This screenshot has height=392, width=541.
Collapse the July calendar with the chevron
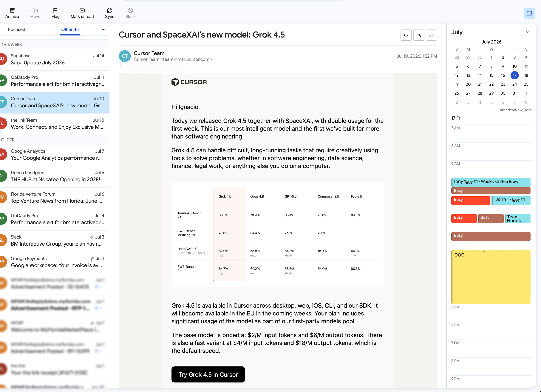point(527,32)
